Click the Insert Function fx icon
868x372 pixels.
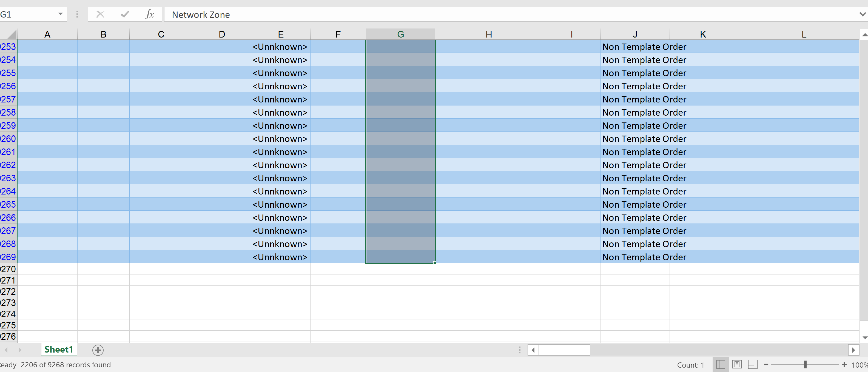(150, 14)
